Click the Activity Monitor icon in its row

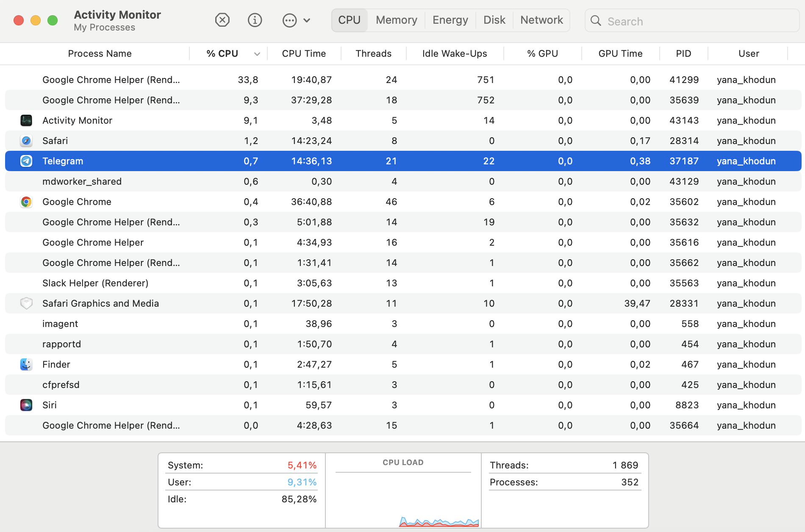coord(26,120)
